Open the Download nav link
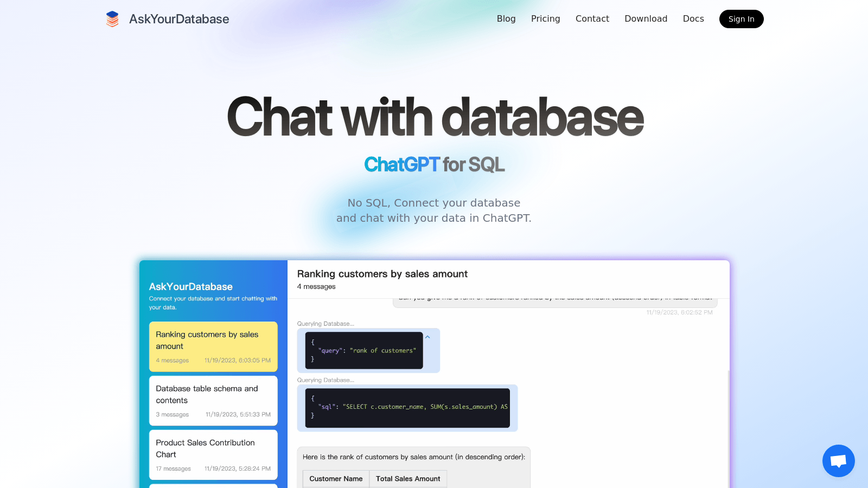 [x=646, y=18]
